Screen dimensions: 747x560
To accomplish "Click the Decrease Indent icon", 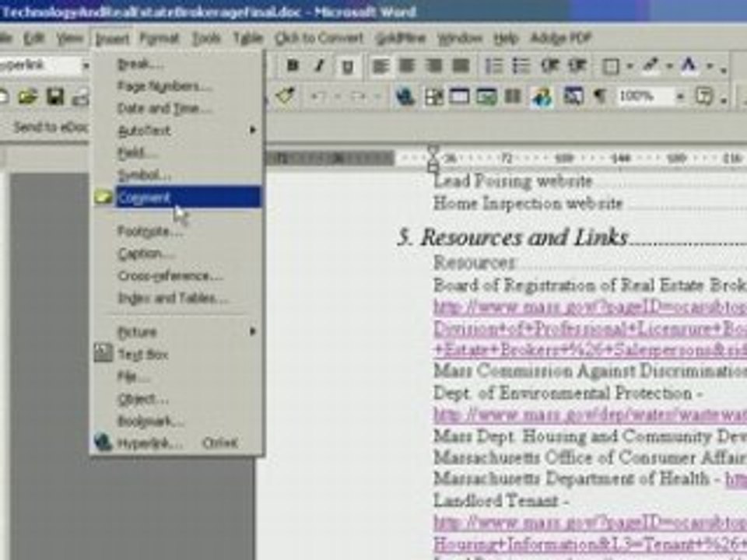I will click(549, 66).
